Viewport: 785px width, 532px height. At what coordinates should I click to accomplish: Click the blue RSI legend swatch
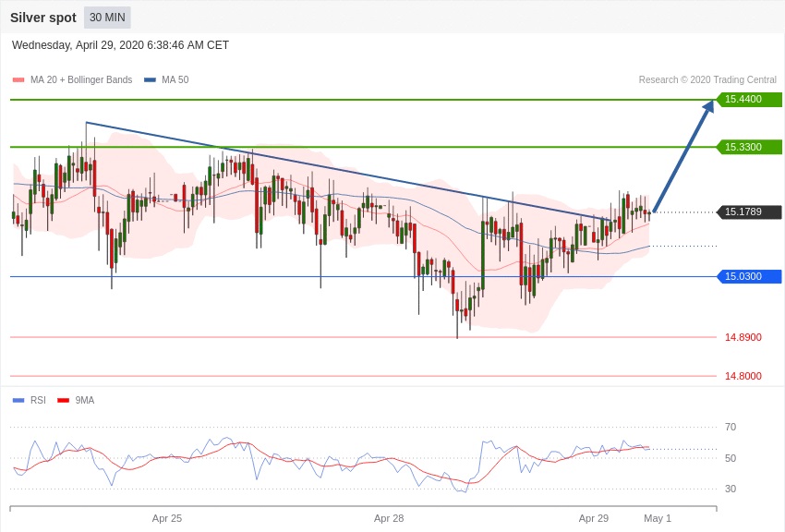pyautogui.click(x=18, y=400)
